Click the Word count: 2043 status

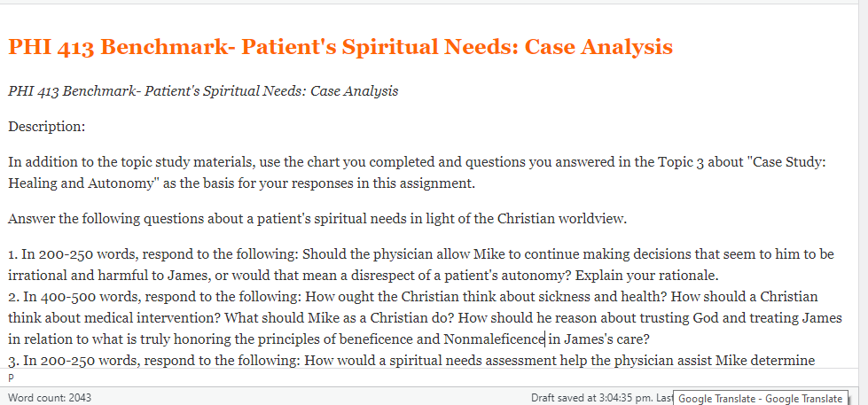click(x=50, y=398)
